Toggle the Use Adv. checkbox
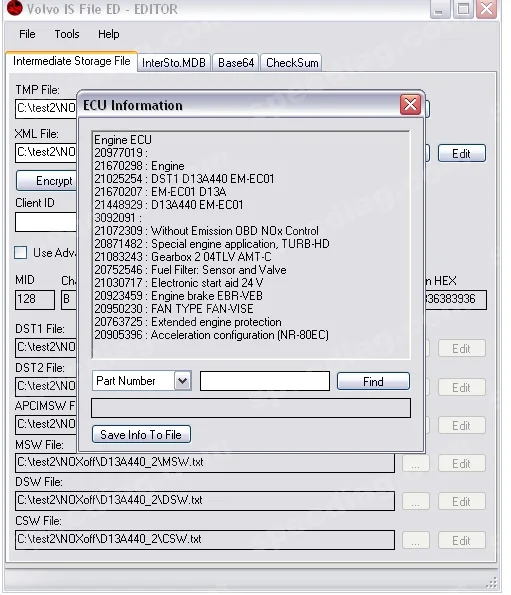511x595 pixels. point(21,252)
